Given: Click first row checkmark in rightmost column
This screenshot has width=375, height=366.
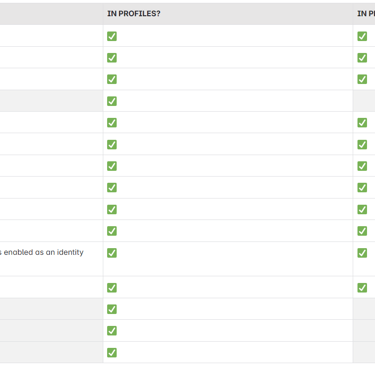Looking at the screenshot, I should point(362,36).
